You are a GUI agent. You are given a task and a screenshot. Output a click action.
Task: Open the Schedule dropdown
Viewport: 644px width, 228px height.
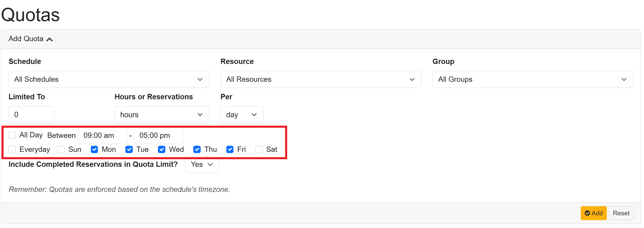pyautogui.click(x=109, y=79)
